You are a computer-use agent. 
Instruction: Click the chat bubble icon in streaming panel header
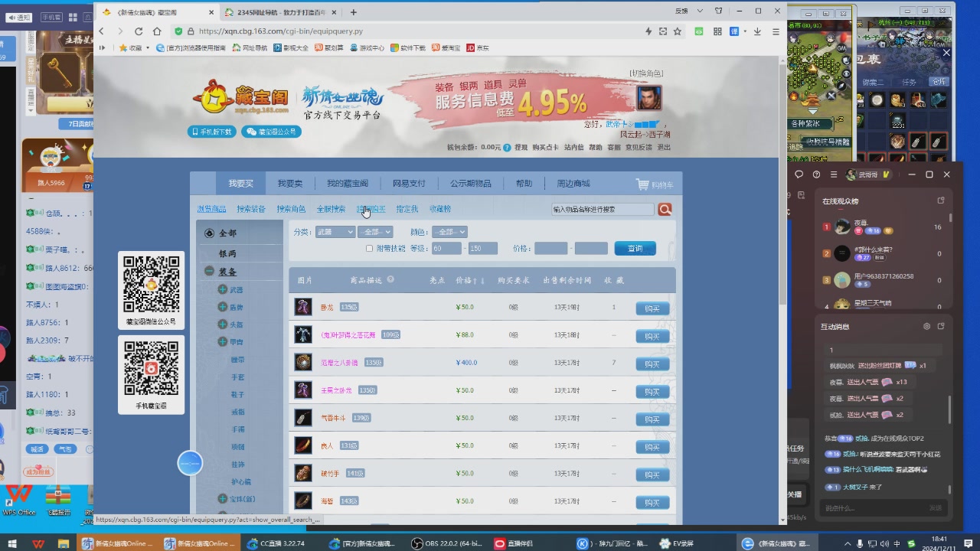pos(799,174)
